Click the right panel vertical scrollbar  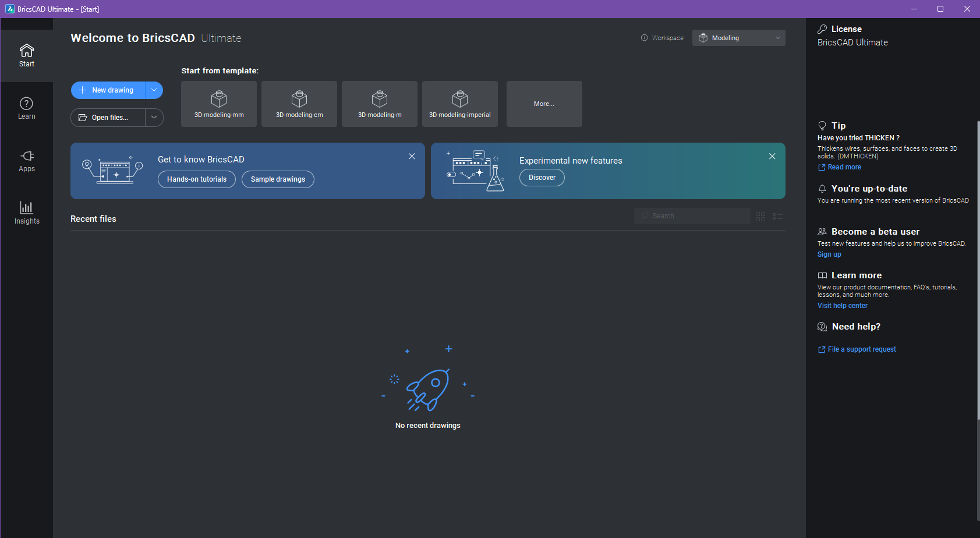tap(978, 269)
